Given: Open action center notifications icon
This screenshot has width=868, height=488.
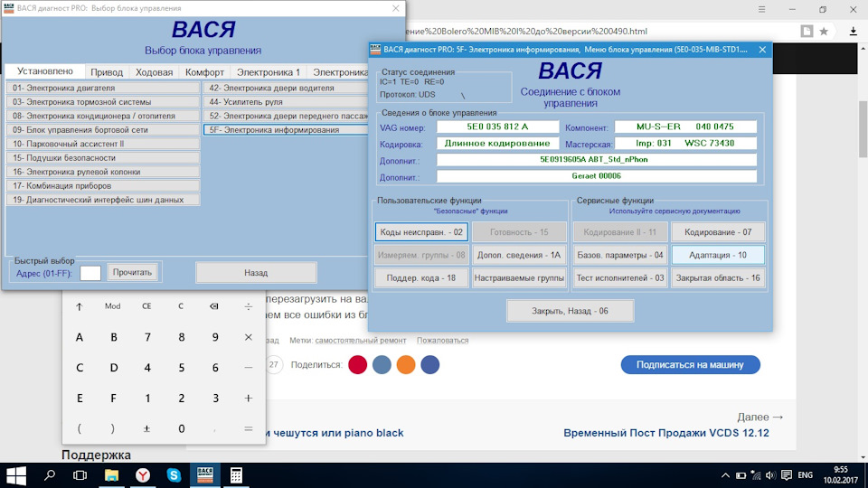Looking at the screenshot, I should [786, 475].
